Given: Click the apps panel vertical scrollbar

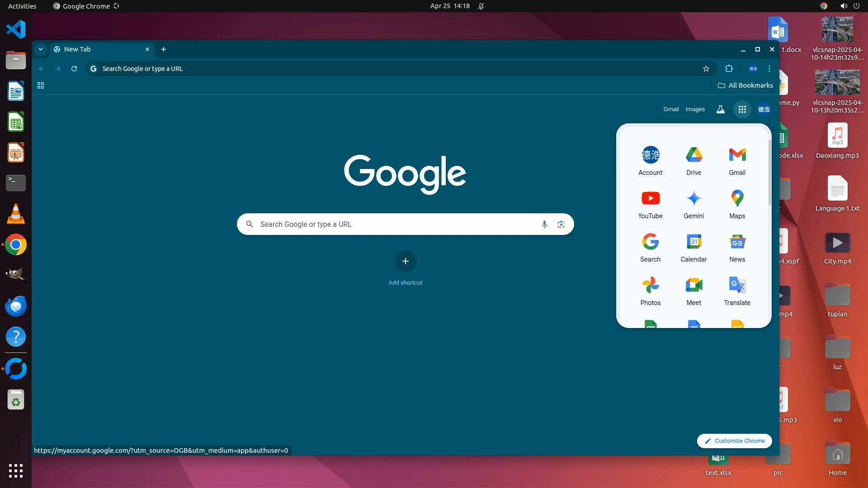Looking at the screenshot, I should pos(769,172).
